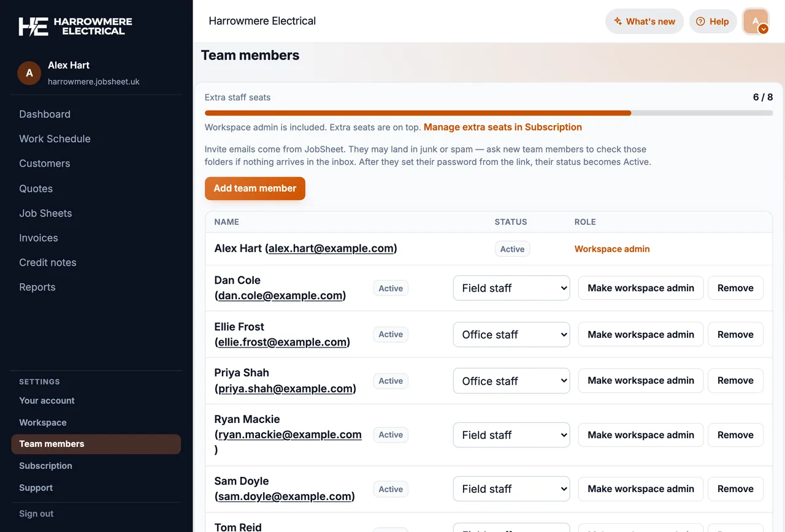This screenshot has height=532, width=785.
Task: Click the STATUS column header
Action: pos(510,222)
